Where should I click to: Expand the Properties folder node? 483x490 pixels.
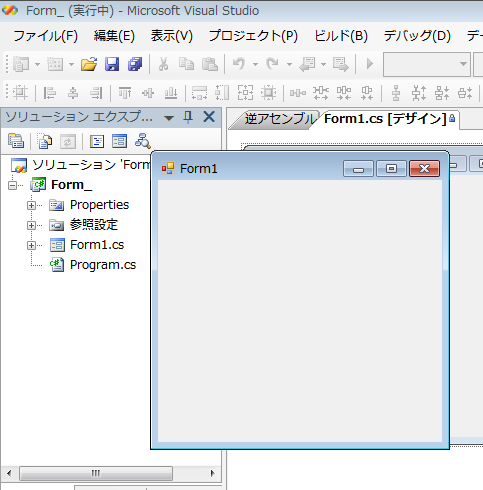(x=31, y=205)
